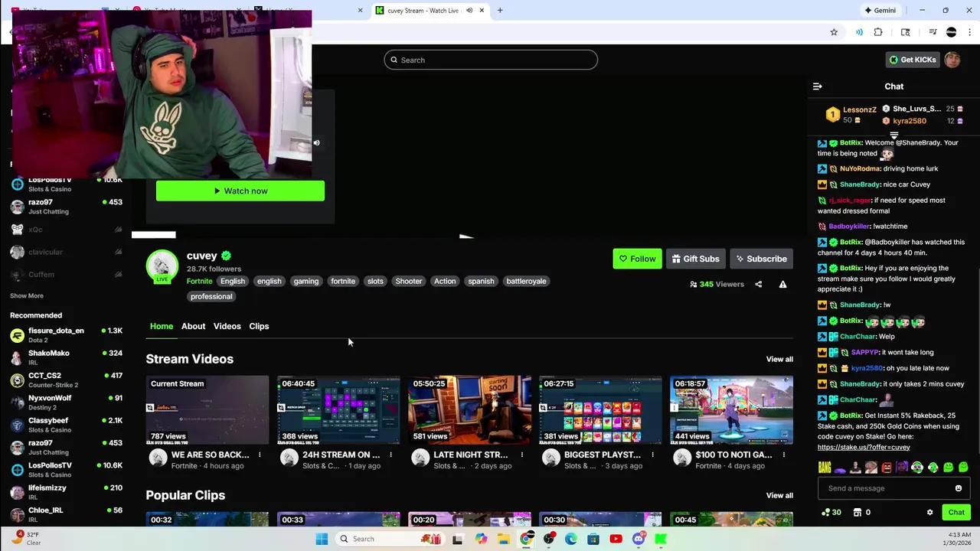Open the user profile avatar in the Kick header
980x551 pixels.
(x=952, y=60)
